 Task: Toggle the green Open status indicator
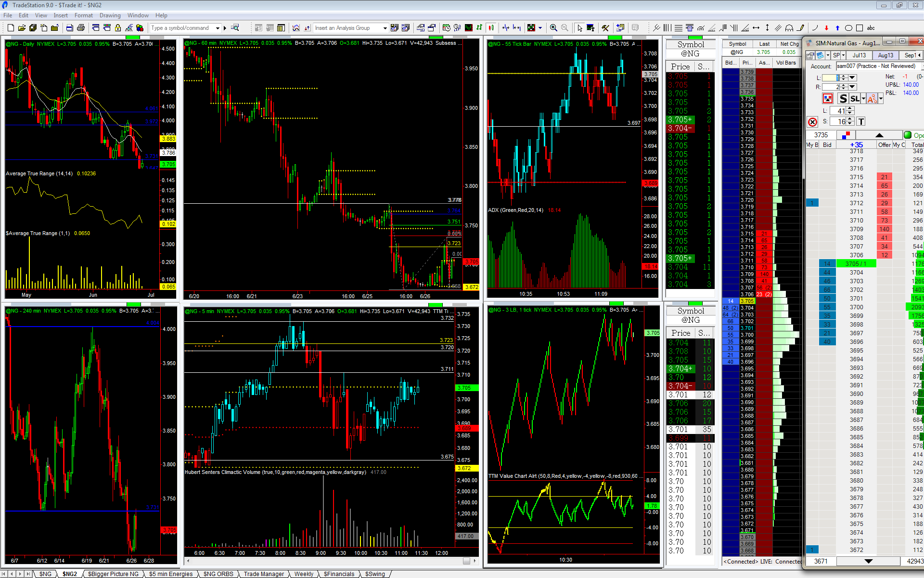[908, 135]
